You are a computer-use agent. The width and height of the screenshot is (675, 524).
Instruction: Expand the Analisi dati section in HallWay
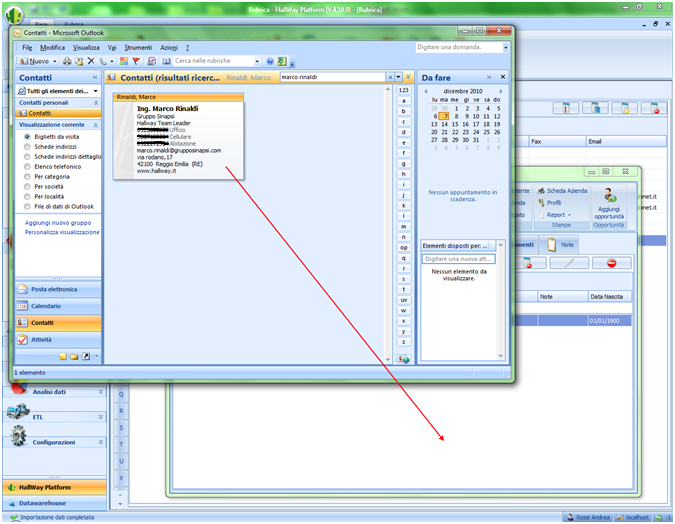101,392
